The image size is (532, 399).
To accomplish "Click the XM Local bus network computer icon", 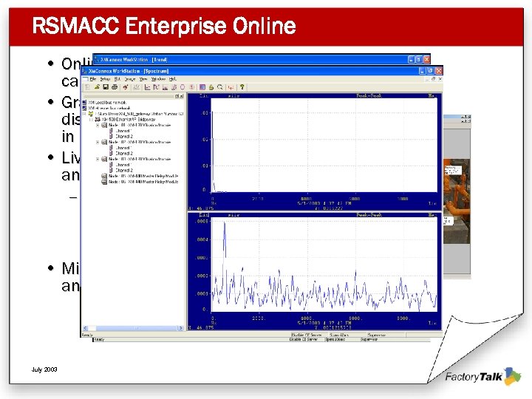I will click(x=84, y=102).
